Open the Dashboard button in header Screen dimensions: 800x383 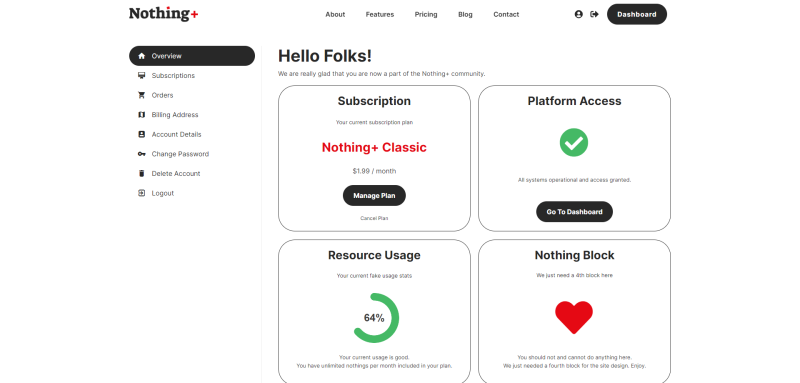coord(636,14)
